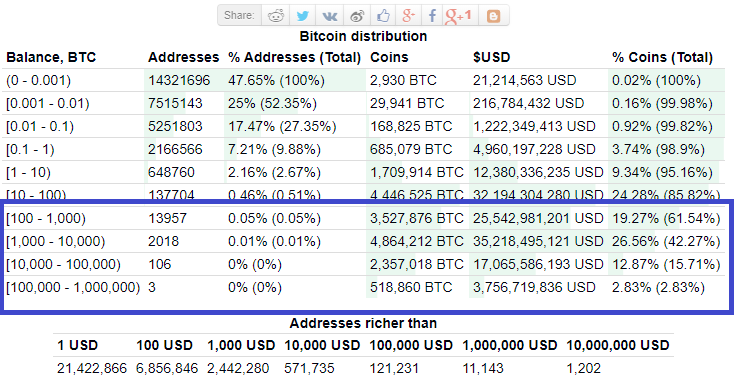This screenshot has height=392, width=743.
Task: Click the 518,860 BTC cell
Action: 411,288
